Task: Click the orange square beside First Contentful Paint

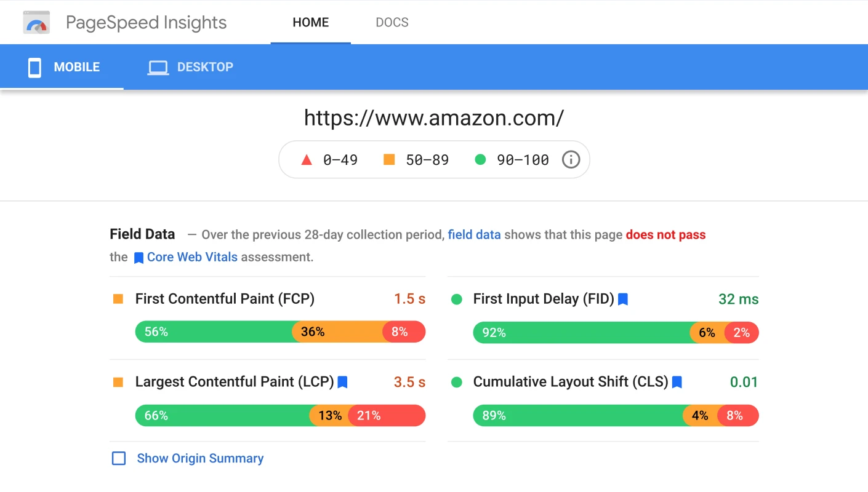Action: (x=118, y=299)
